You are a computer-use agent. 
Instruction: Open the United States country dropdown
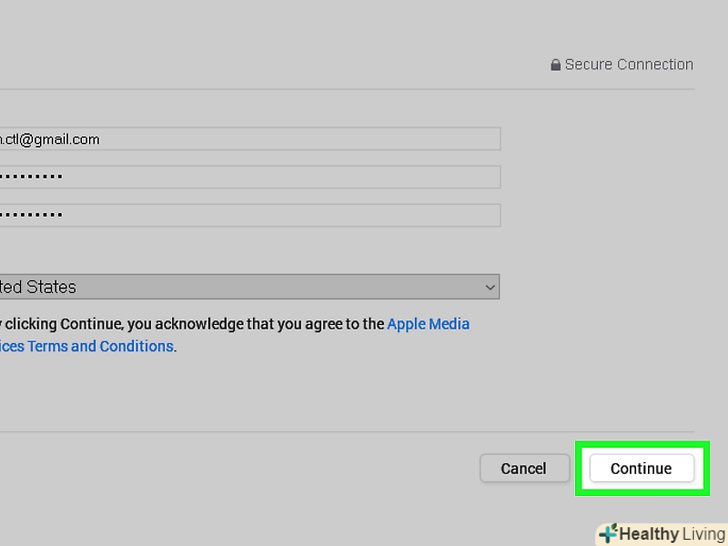tap(250, 287)
